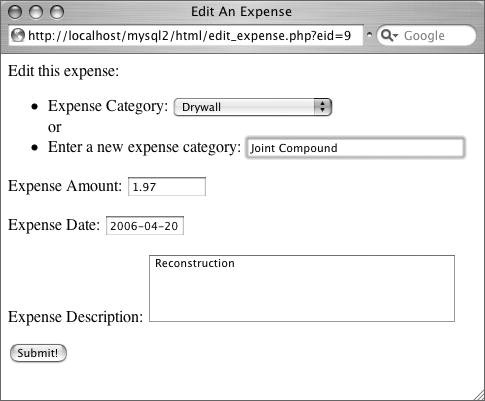
Task: Click the Expense Description label text
Action: pos(75,317)
